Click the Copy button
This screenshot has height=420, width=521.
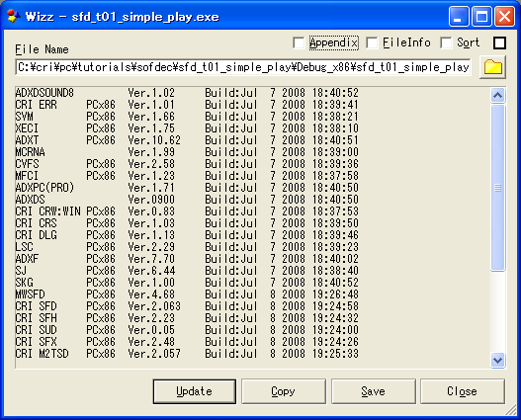283,391
